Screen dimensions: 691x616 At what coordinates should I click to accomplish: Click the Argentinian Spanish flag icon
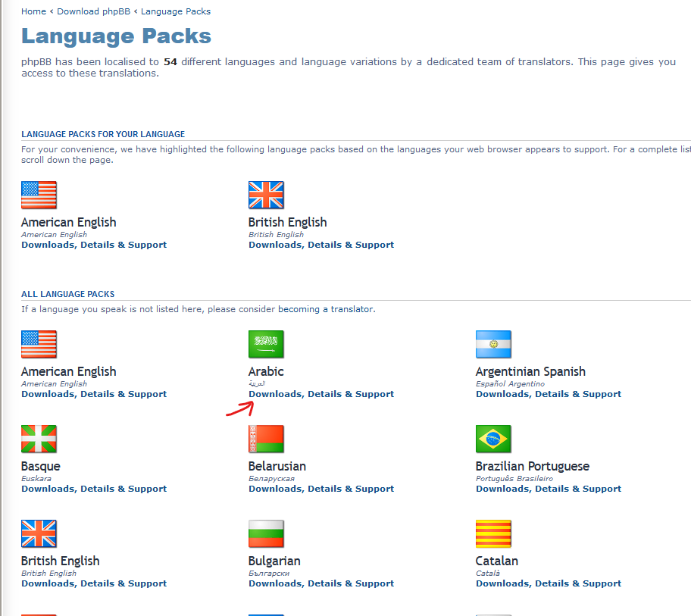coord(493,344)
